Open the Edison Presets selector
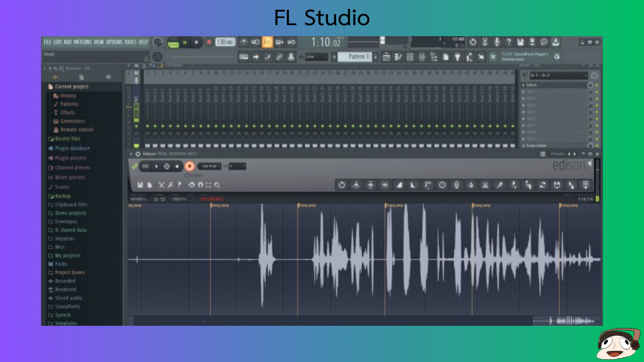The width and height of the screenshot is (644, 362). tap(557, 154)
